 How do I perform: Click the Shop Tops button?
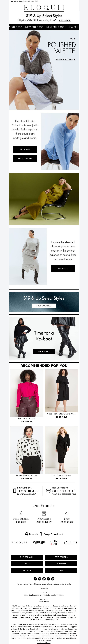click(x=25, y=149)
